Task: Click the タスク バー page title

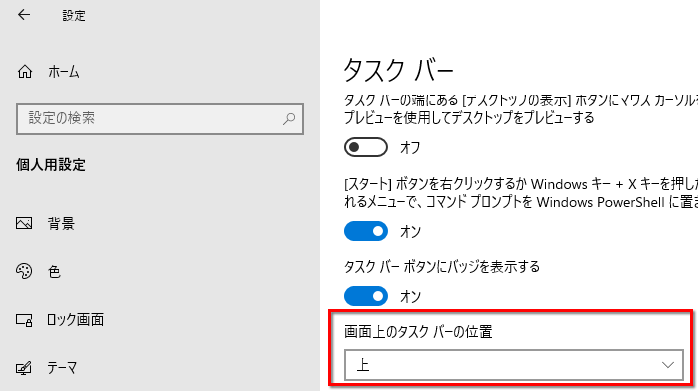Action: (398, 71)
